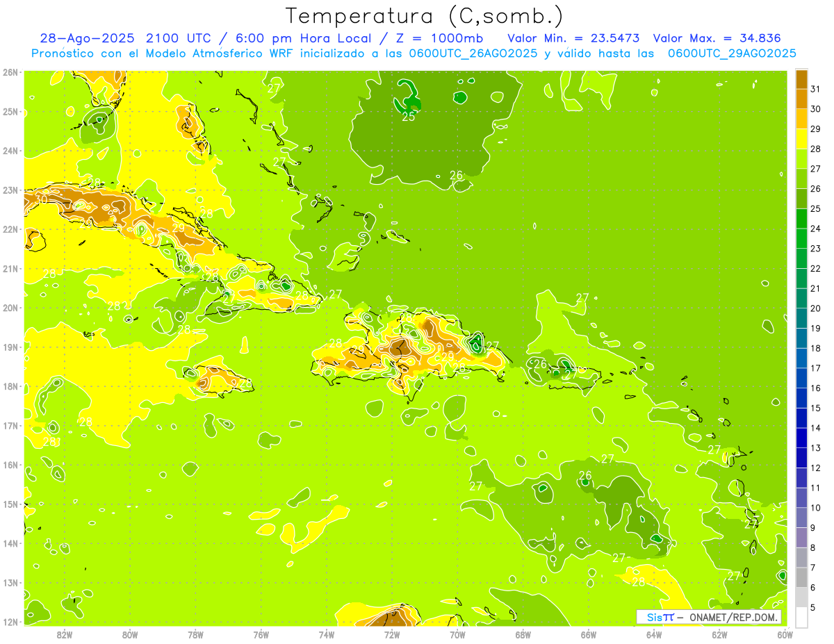Click legend value "18" on color scale

(815, 348)
